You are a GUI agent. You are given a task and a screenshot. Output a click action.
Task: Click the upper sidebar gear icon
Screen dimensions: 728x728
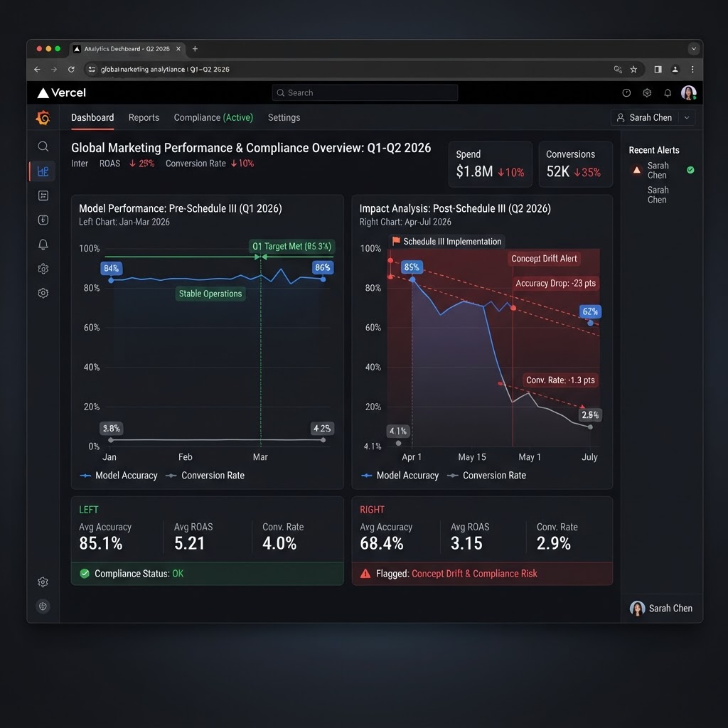43,269
